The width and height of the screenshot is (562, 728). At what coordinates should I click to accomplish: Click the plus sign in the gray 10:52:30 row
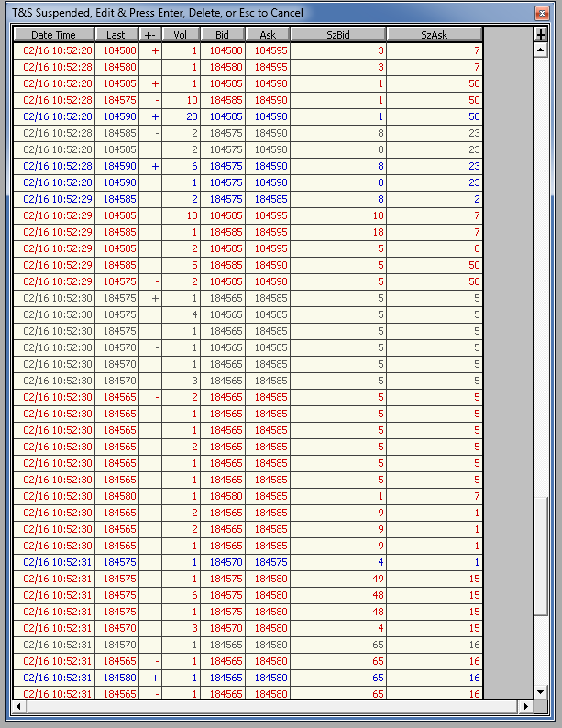pos(155,298)
